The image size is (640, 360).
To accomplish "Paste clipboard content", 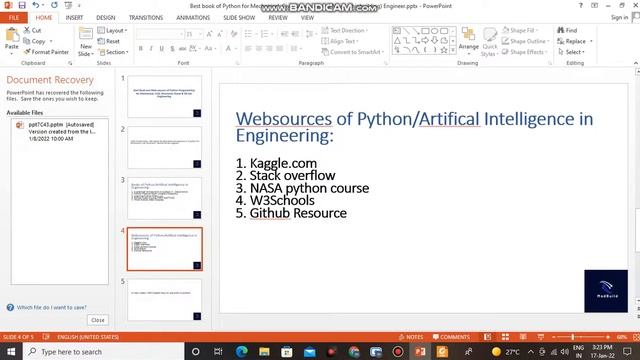I will pyautogui.click(x=12, y=41).
